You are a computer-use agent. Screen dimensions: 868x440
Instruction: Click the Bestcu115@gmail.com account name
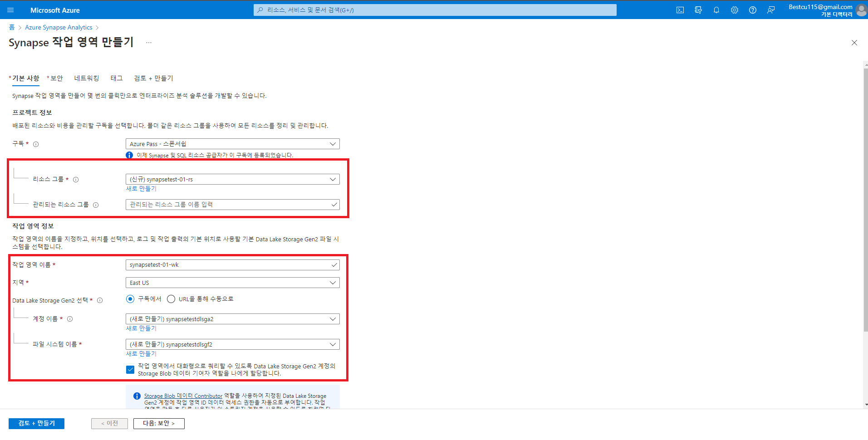pyautogui.click(x=820, y=7)
